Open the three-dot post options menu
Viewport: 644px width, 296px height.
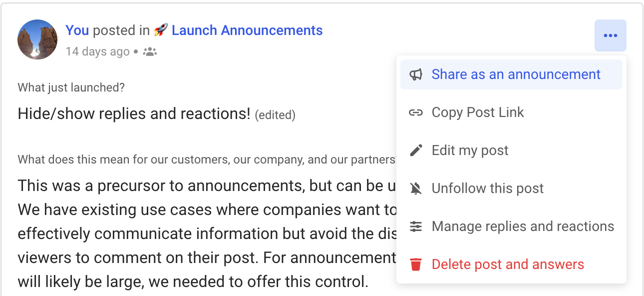(x=610, y=35)
